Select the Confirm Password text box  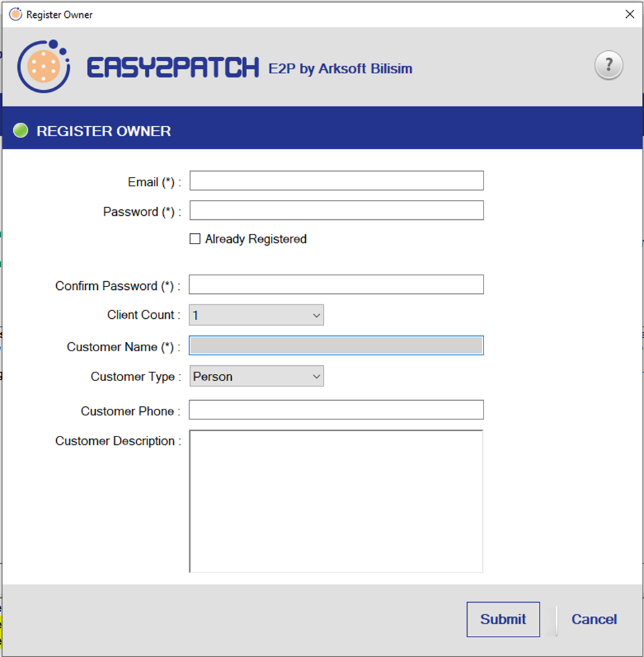336,285
